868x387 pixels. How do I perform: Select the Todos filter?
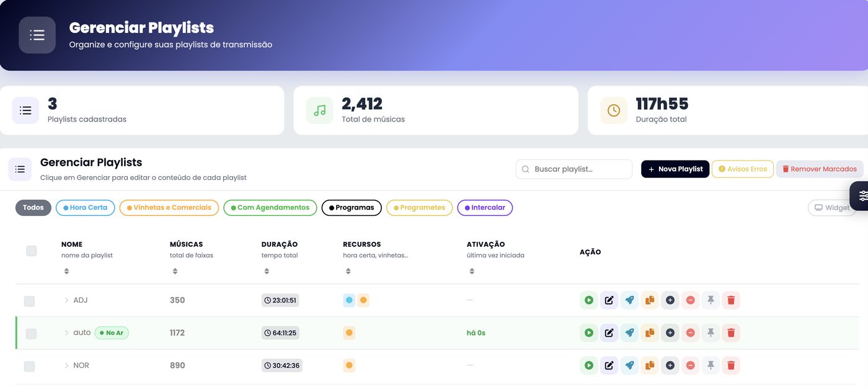coord(33,208)
